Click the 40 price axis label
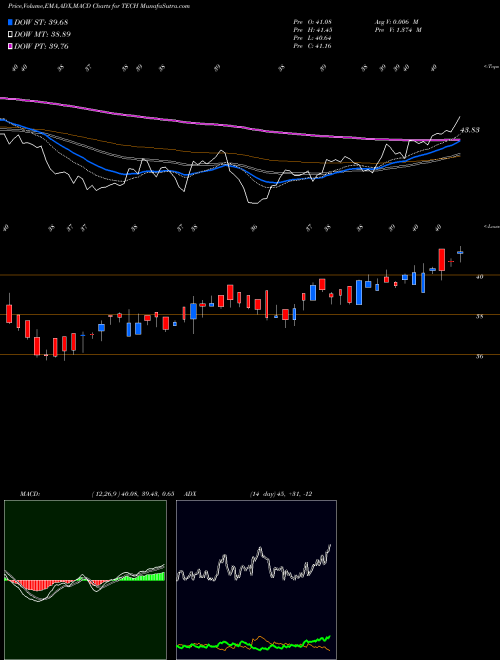This screenshot has width=500, height=660. point(479,277)
